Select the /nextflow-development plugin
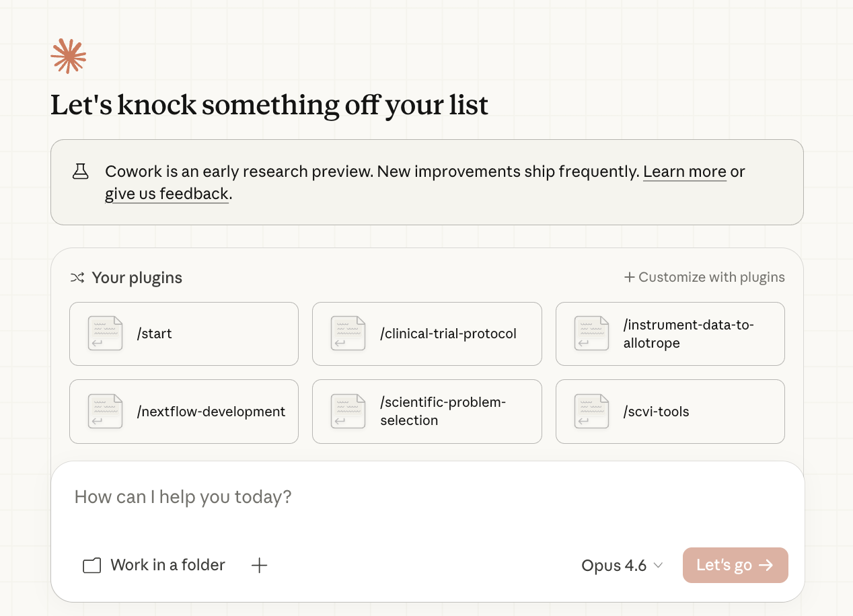Viewport: 853px width, 616px height. click(x=184, y=412)
